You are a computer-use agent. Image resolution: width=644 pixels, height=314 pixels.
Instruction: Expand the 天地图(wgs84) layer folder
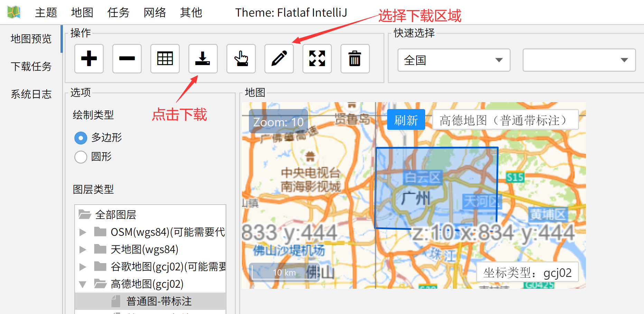(x=83, y=250)
